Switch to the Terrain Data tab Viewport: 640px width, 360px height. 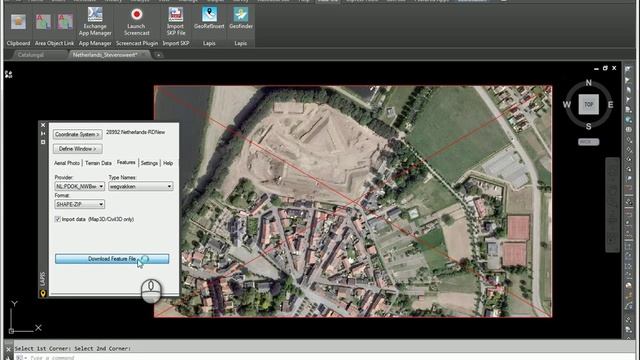[x=98, y=163]
